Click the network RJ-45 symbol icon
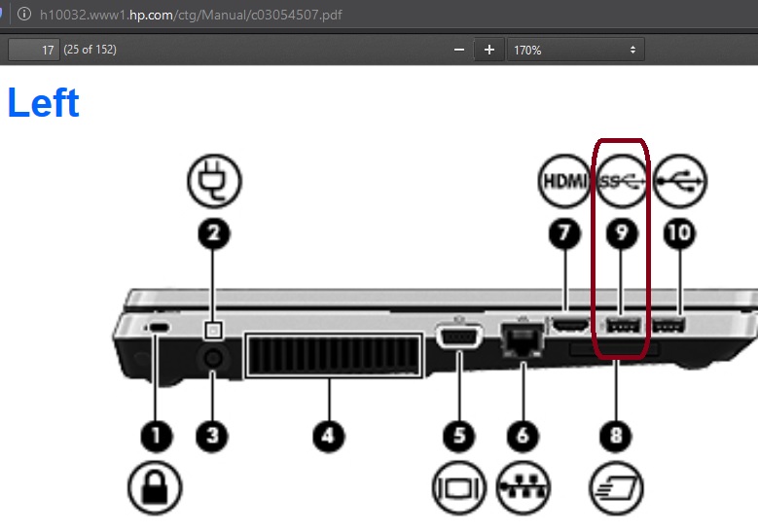 tap(523, 487)
